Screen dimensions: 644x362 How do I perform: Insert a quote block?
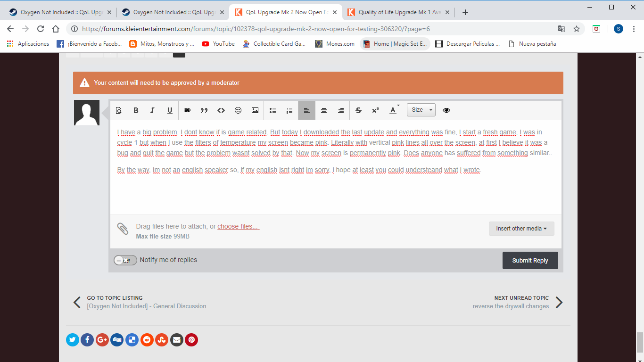[x=204, y=110]
